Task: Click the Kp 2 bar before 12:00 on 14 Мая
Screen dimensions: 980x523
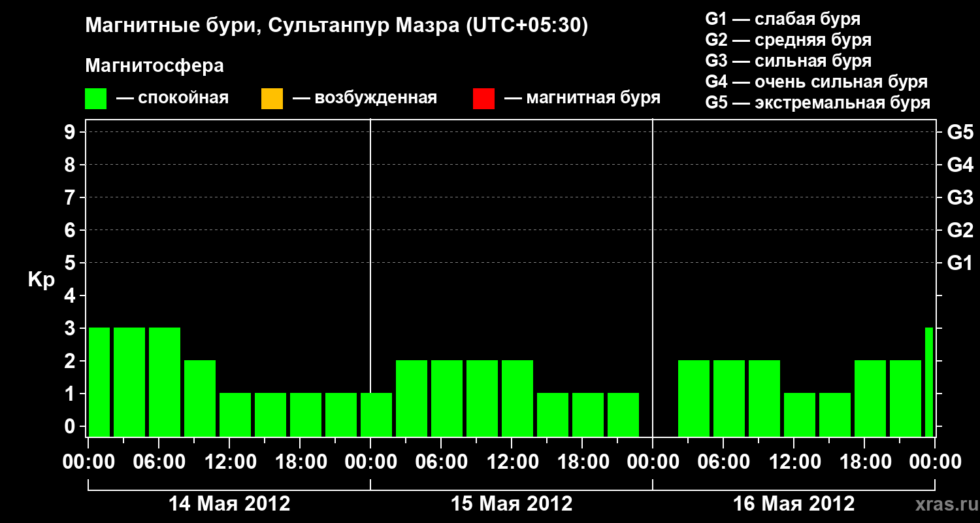Action: click(200, 398)
